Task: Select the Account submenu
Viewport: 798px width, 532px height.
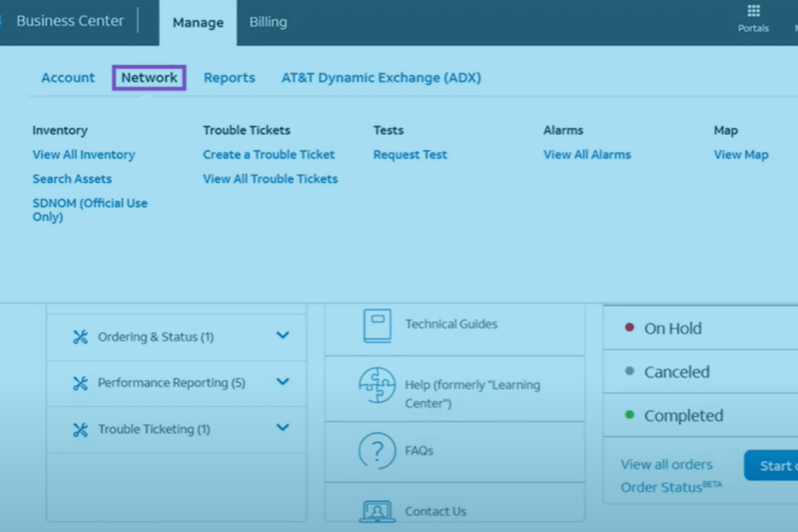Action: [68, 78]
